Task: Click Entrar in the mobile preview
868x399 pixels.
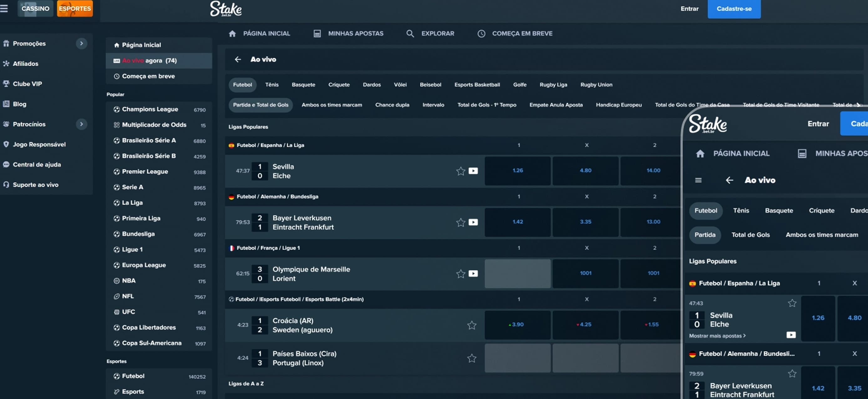Action: pyautogui.click(x=818, y=124)
